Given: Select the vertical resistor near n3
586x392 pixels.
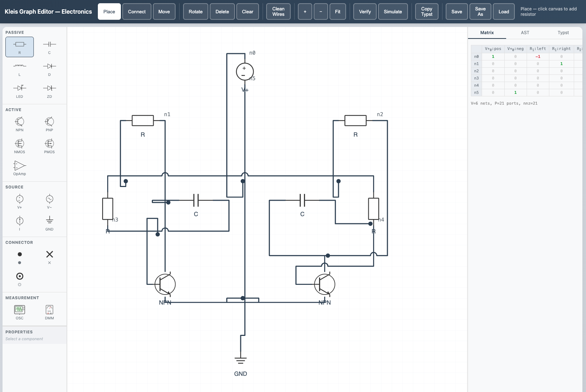Looking at the screenshot, I should click(x=108, y=209).
